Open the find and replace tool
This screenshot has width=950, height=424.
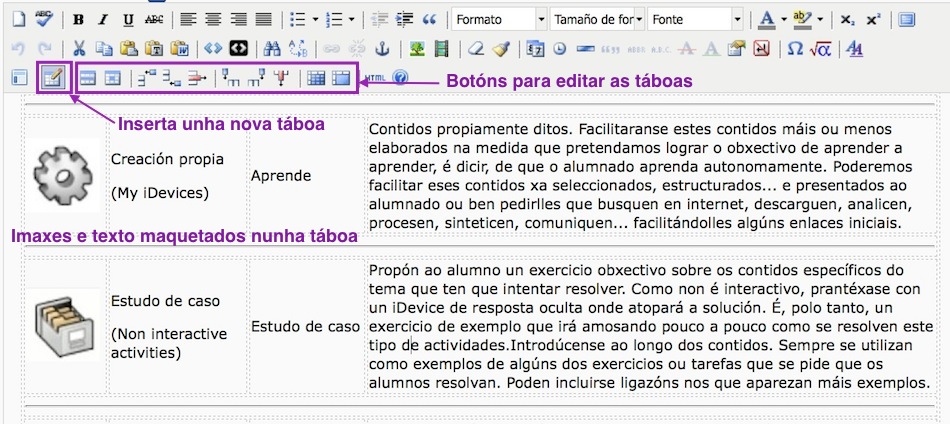[x=298, y=48]
